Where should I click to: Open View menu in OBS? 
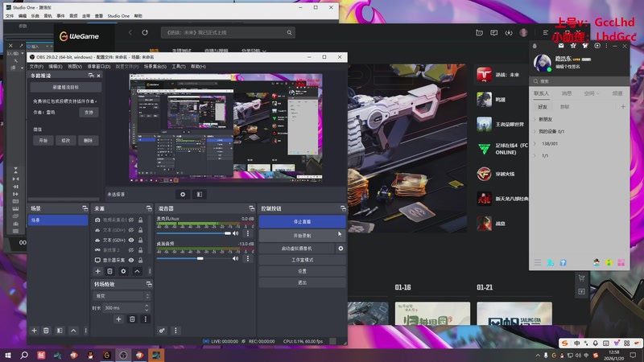[75, 67]
